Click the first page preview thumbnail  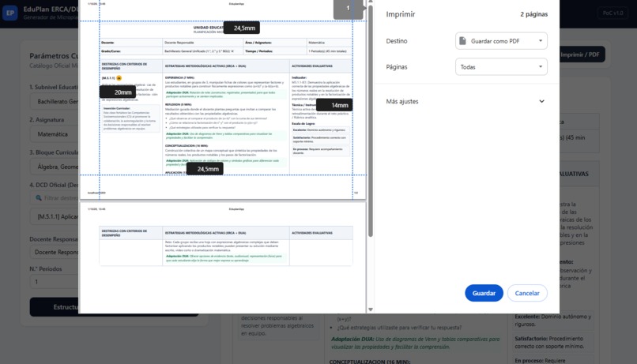coord(223,99)
